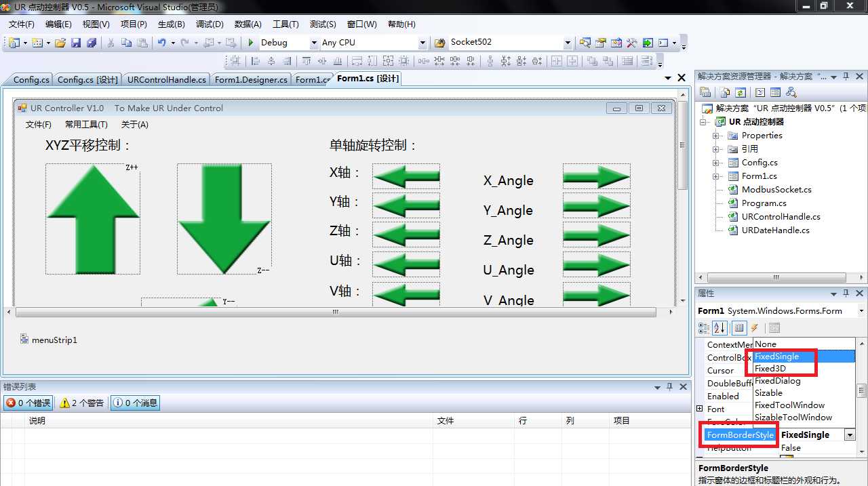The height and width of the screenshot is (486, 868).
Task: Open the 文件(F) menu in main menu bar
Action: pos(22,24)
